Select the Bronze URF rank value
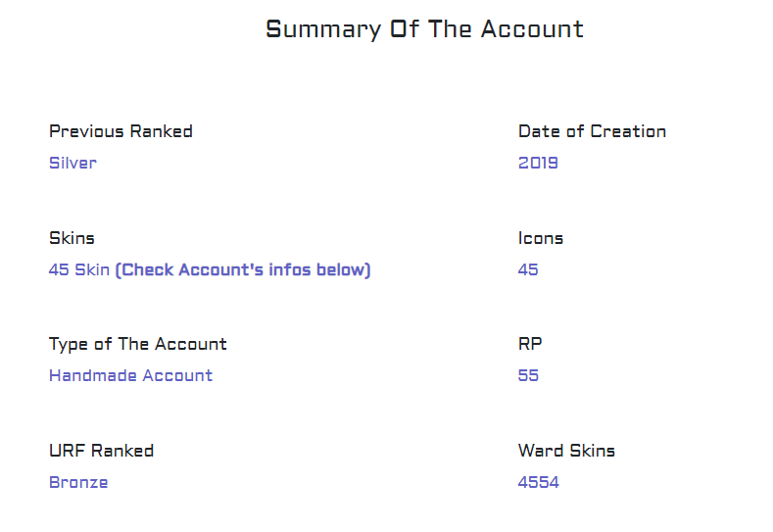The image size is (773, 532). coord(78,482)
